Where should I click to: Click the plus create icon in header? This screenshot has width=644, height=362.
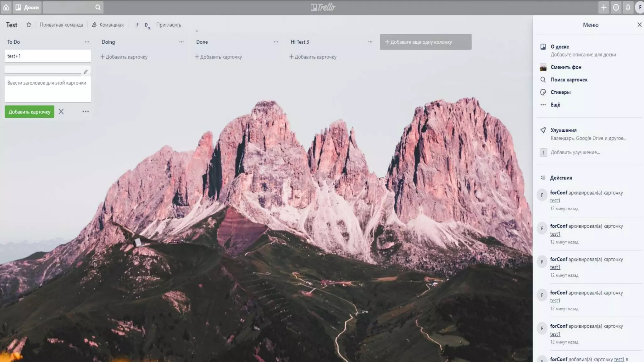coord(603,7)
